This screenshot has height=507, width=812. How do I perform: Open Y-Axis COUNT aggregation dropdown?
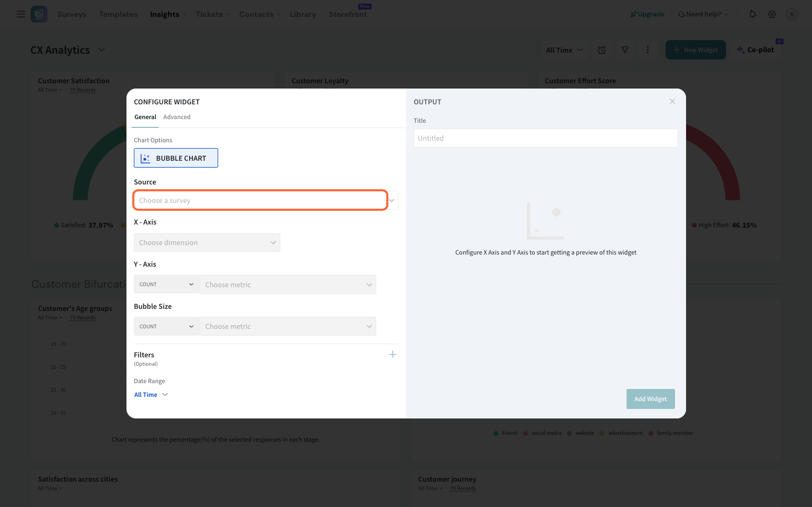click(x=166, y=285)
